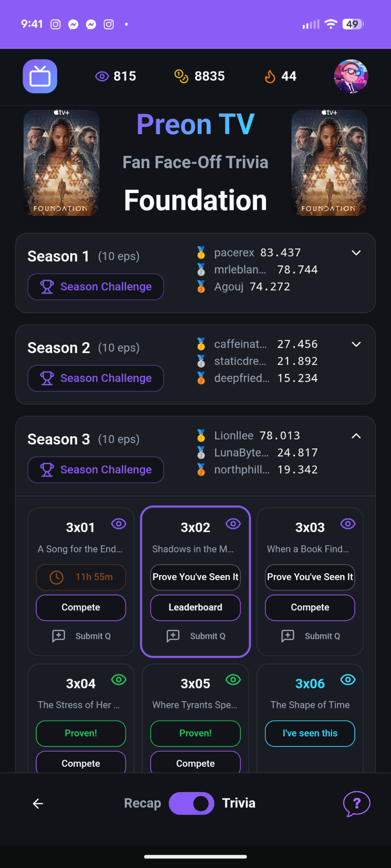Select the Trivia tab label
Viewport: 391px width, 868px height.
(239, 803)
